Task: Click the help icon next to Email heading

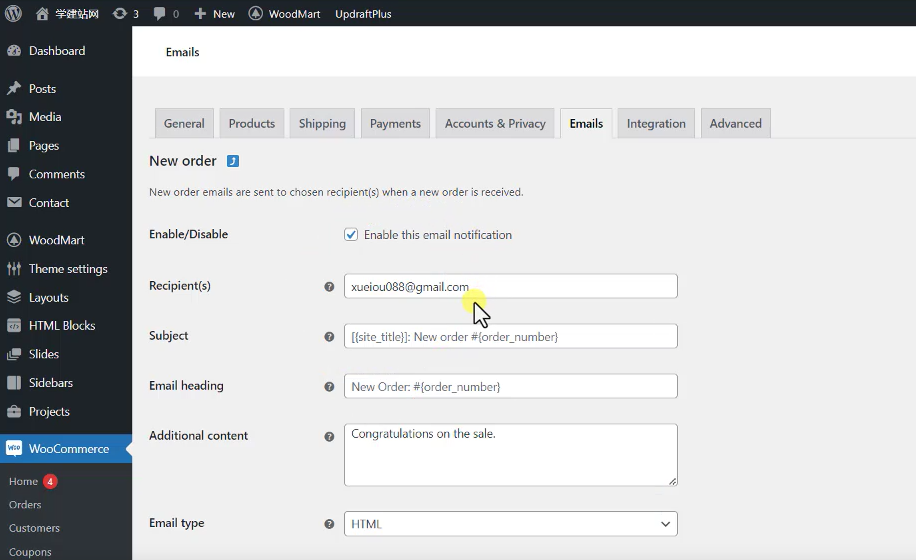Action: [x=329, y=387]
